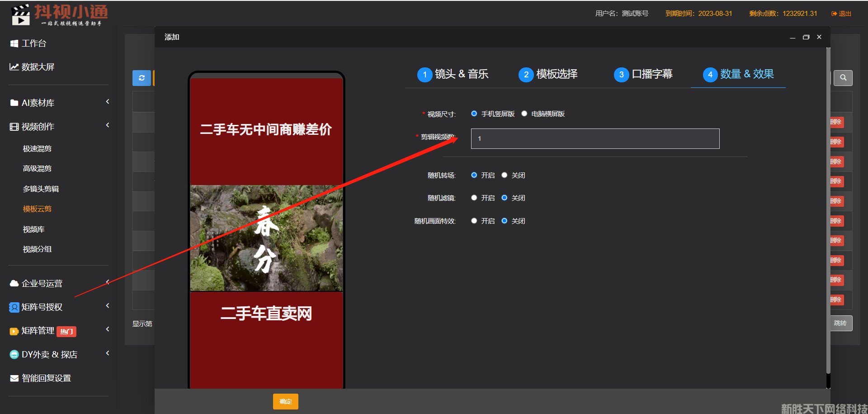This screenshot has height=414, width=868.
Task: Expand the AI素材库 sidebar chevron
Action: click(108, 102)
